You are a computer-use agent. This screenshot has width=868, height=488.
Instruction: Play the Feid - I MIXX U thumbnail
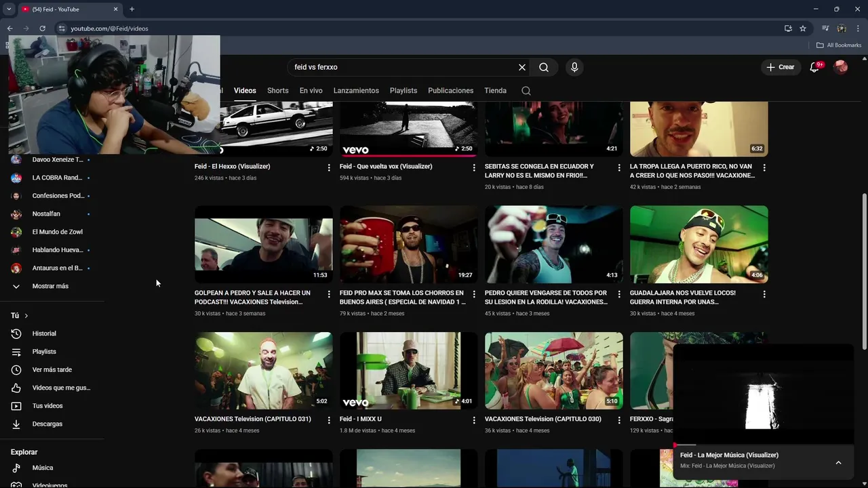coord(409,371)
